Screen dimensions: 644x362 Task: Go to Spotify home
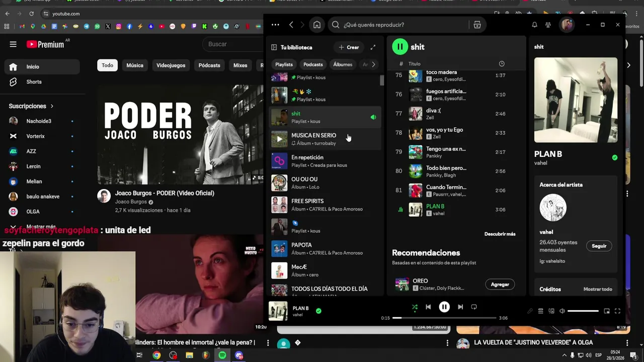point(317,25)
